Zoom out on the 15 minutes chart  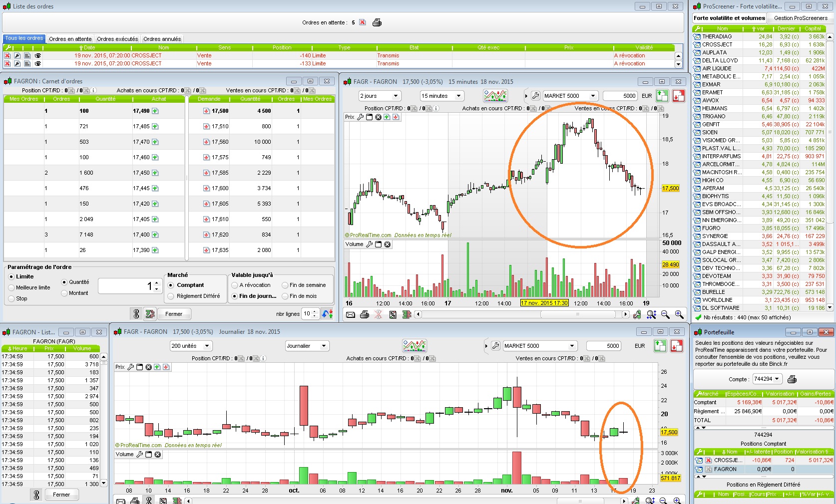tap(665, 314)
